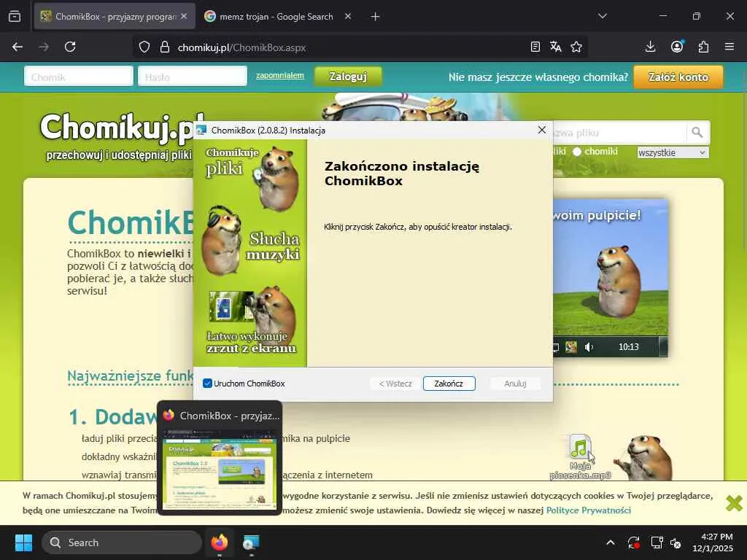The height and width of the screenshot is (560, 747).
Task: Click the Firefox taskbar icon
Action: point(220,542)
